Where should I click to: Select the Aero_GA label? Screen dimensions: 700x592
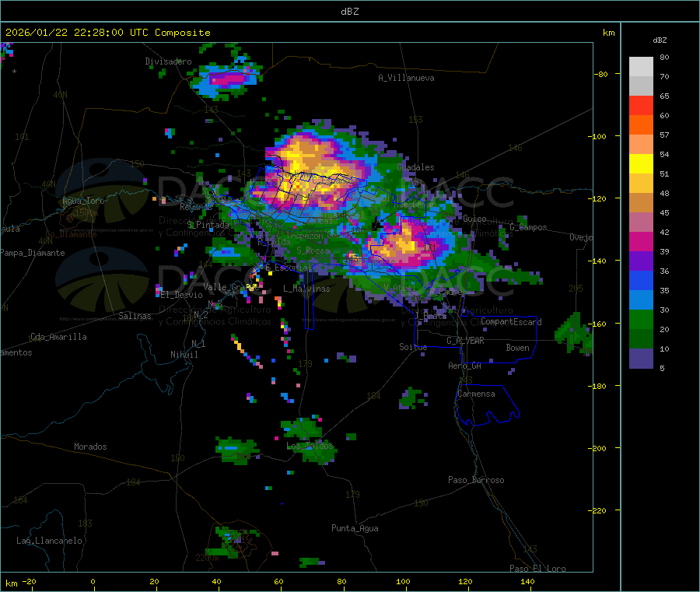[x=465, y=366]
